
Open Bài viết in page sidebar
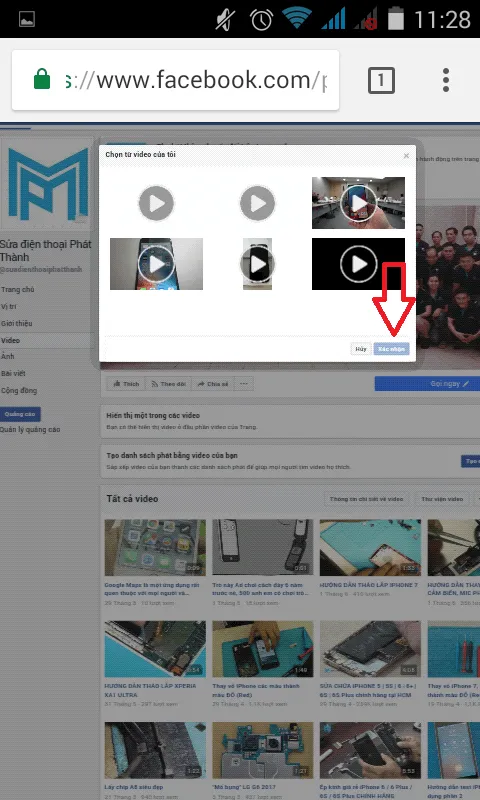(x=13, y=373)
